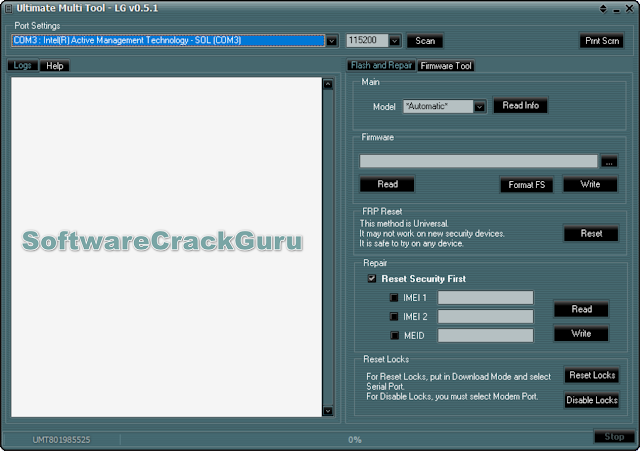The image size is (640, 451).
Task: Click the title bar up-down arrows icon
Action: (603, 9)
